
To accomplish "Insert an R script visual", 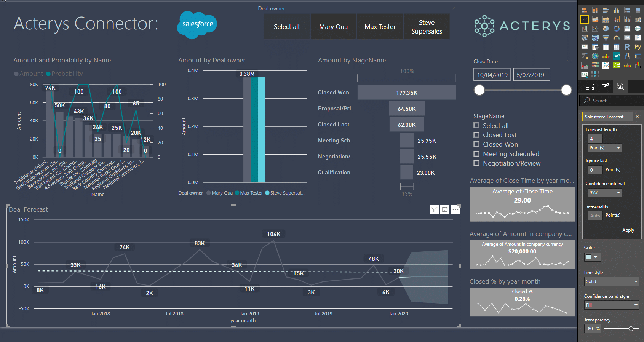I will click(x=627, y=47).
